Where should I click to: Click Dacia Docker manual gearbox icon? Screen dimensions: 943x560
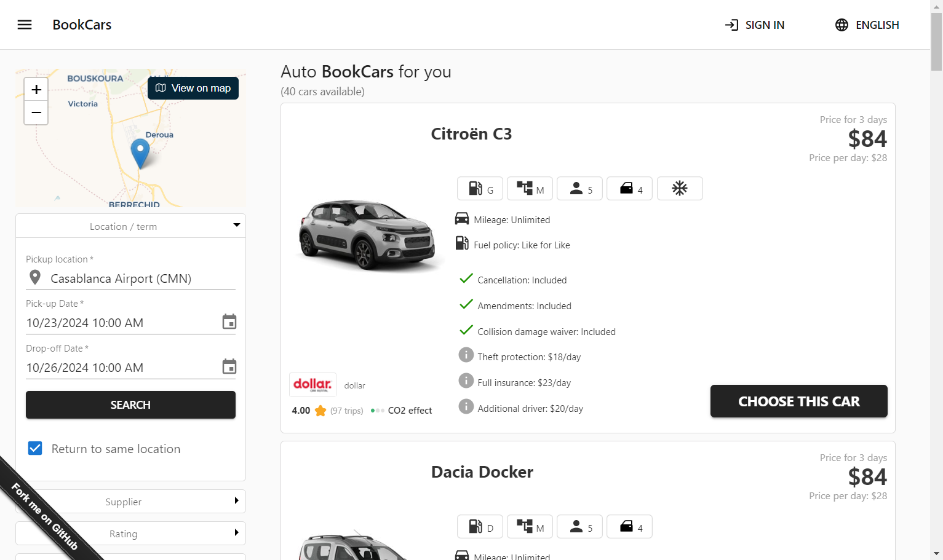click(x=530, y=527)
